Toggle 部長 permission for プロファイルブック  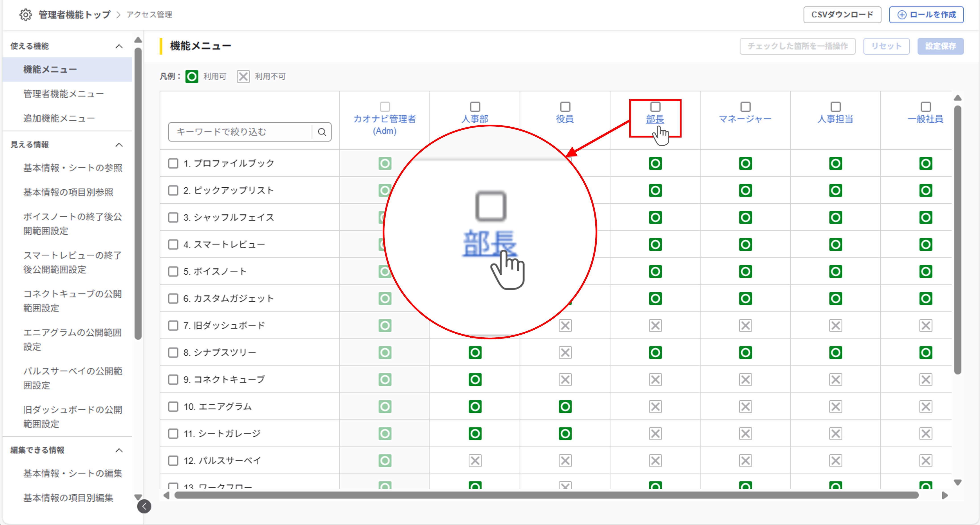(x=655, y=164)
